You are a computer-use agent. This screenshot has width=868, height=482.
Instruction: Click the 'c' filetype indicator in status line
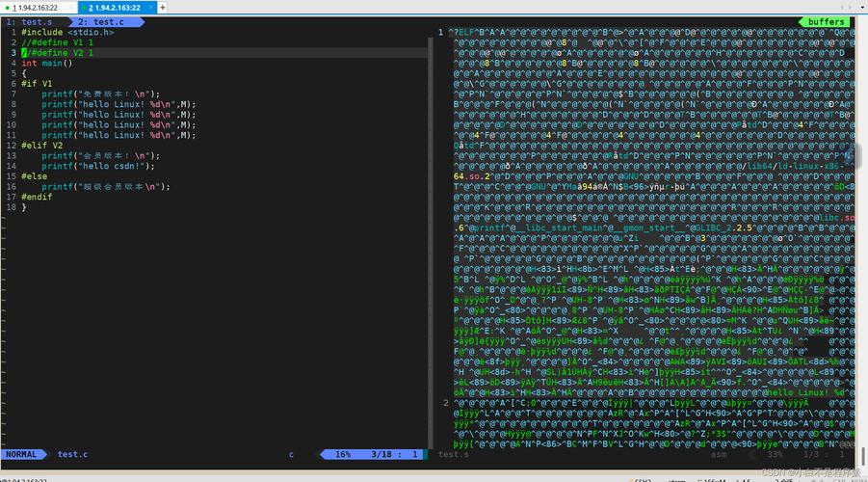click(x=291, y=454)
